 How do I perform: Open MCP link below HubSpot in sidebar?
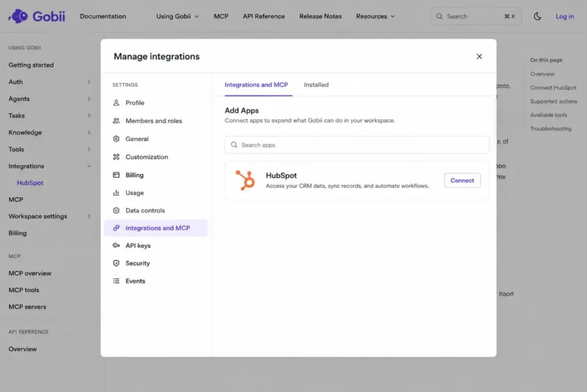(x=15, y=199)
